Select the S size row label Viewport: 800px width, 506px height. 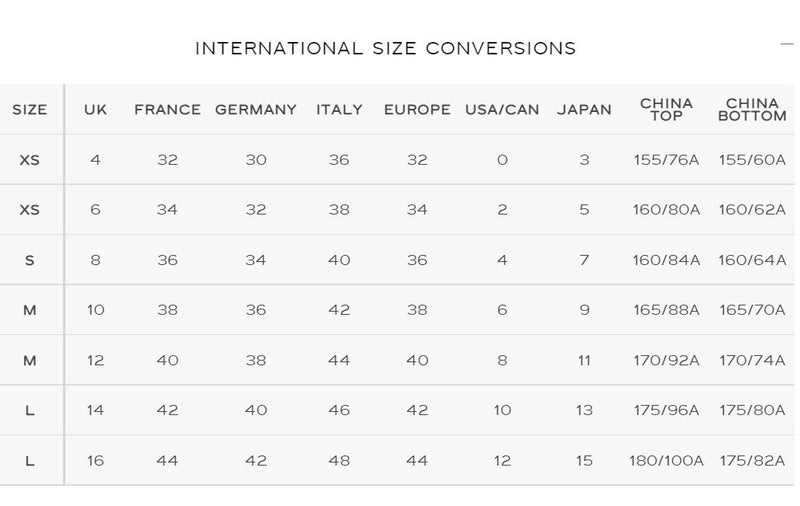pyautogui.click(x=30, y=260)
